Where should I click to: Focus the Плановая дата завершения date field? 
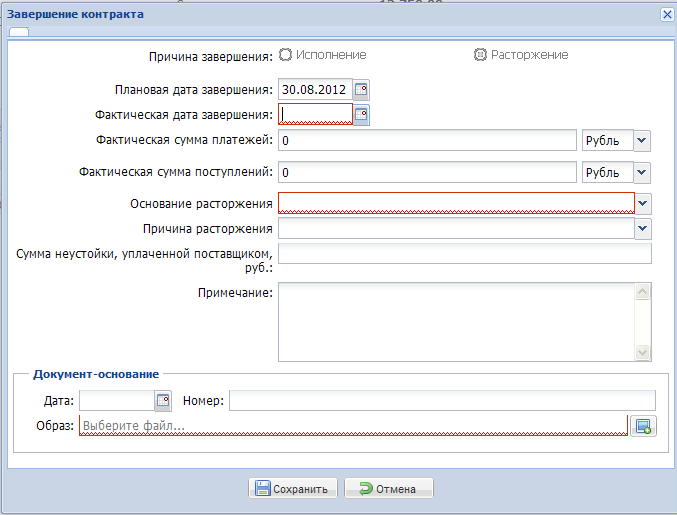pos(315,89)
